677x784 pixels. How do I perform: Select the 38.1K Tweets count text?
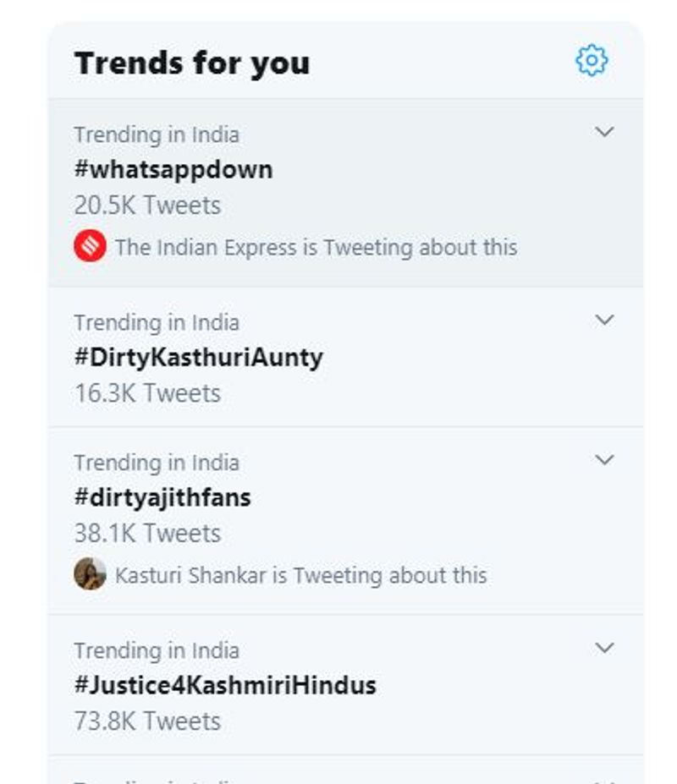tap(147, 534)
